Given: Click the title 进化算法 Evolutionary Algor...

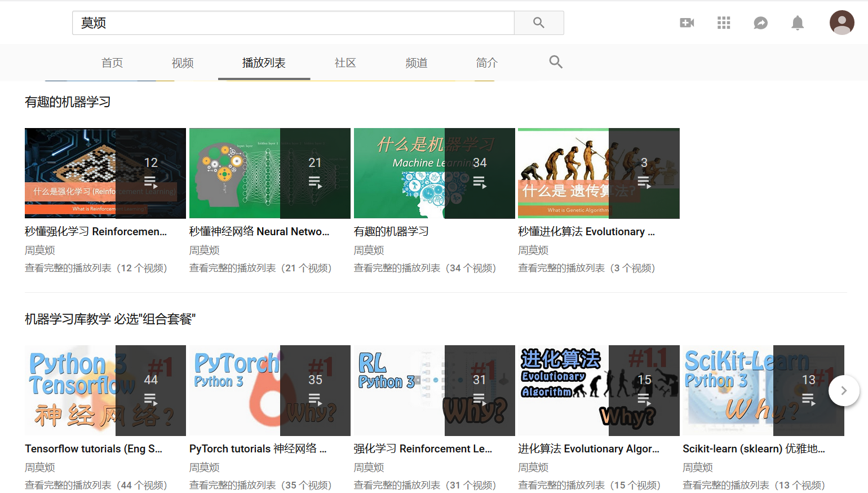Looking at the screenshot, I should tap(589, 448).
